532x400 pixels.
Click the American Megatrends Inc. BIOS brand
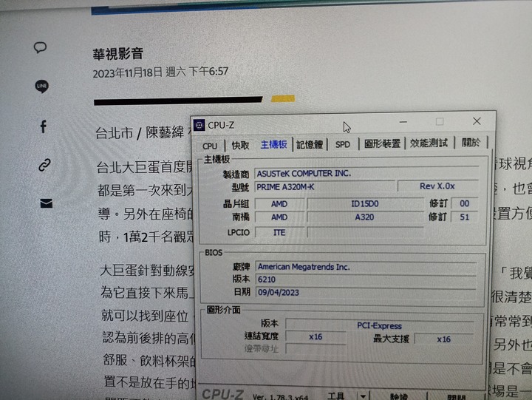click(366, 267)
